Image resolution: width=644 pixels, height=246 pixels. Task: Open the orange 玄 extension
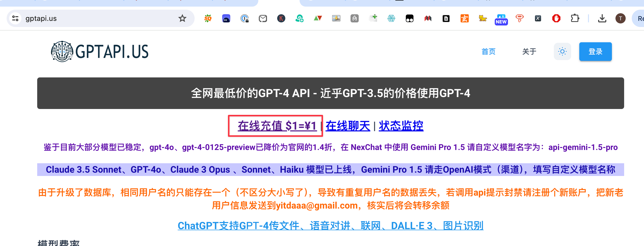pyautogui.click(x=465, y=18)
